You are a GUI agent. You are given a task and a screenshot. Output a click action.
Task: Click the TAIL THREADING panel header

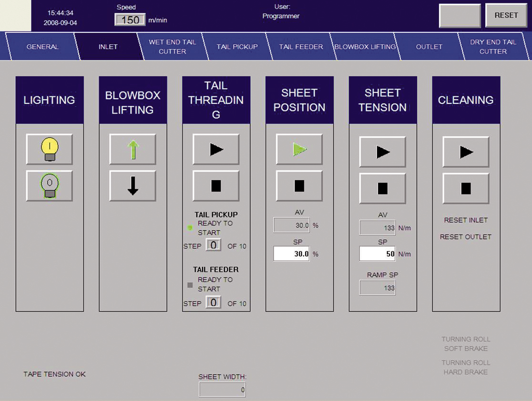pyautogui.click(x=216, y=100)
